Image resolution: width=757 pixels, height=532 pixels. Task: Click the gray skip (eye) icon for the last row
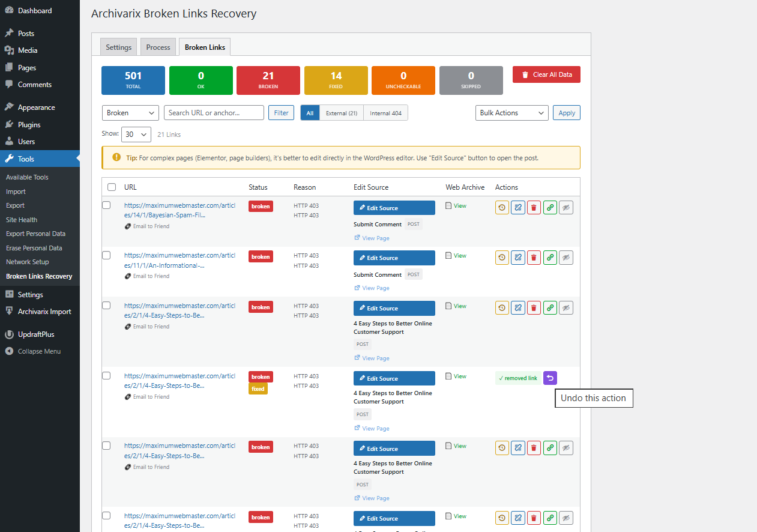pos(566,518)
